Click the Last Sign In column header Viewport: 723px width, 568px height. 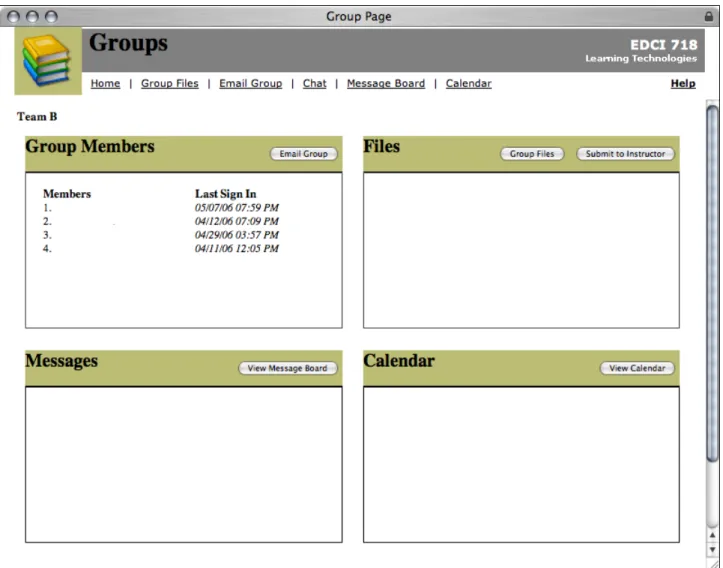(225, 194)
